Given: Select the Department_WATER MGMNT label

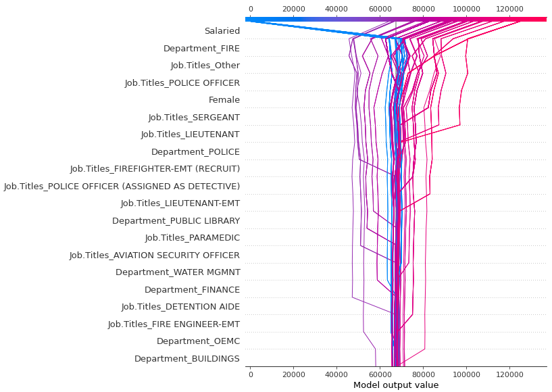Looking at the screenshot, I should [x=178, y=272].
